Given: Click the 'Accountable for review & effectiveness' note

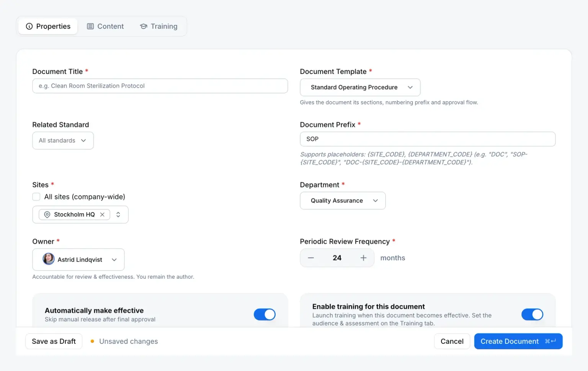Looking at the screenshot, I should click(113, 277).
